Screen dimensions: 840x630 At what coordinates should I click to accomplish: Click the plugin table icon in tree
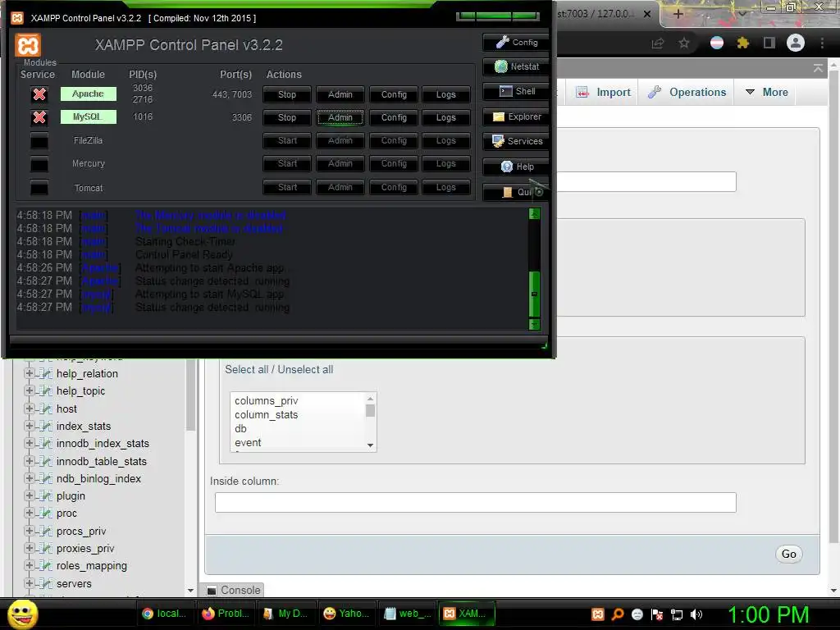[47, 496]
